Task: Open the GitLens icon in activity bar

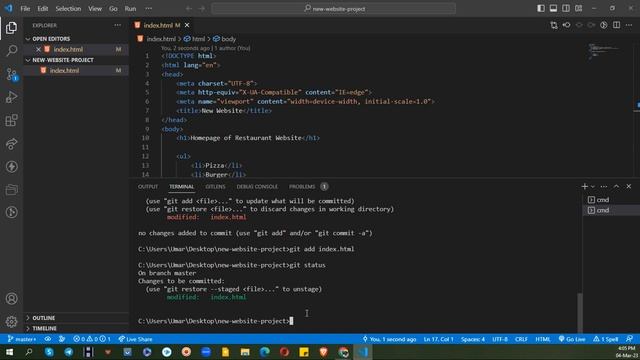Action: [11, 212]
